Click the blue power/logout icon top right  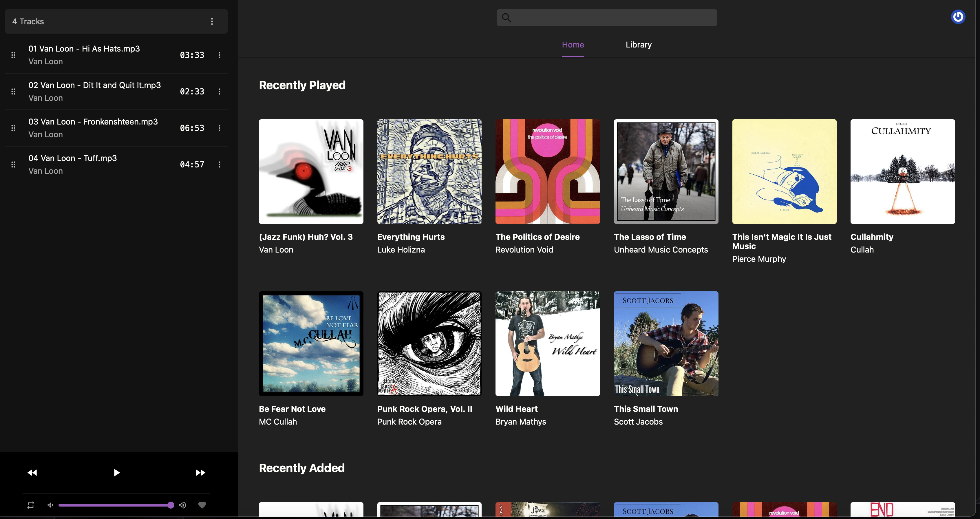(x=958, y=16)
